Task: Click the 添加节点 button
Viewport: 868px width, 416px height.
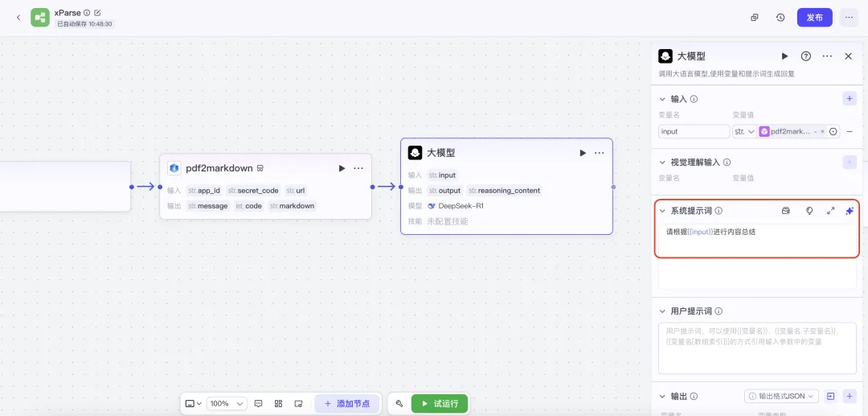Action: 346,404
